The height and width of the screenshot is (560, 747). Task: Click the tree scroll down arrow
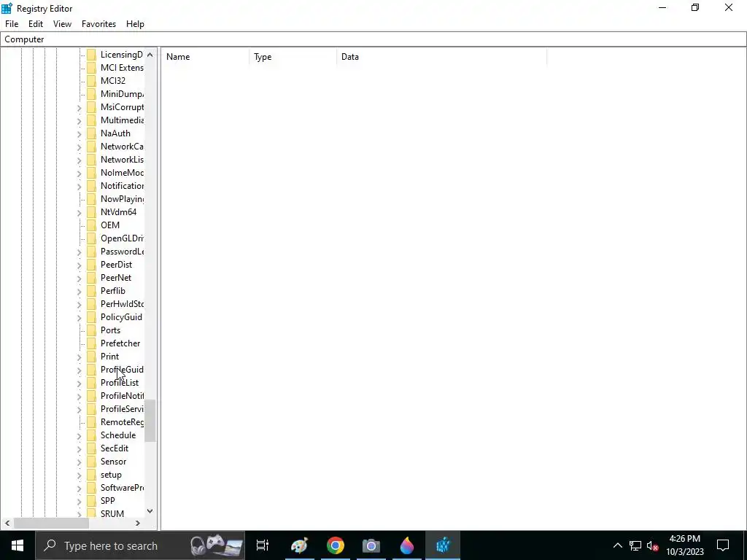150,511
